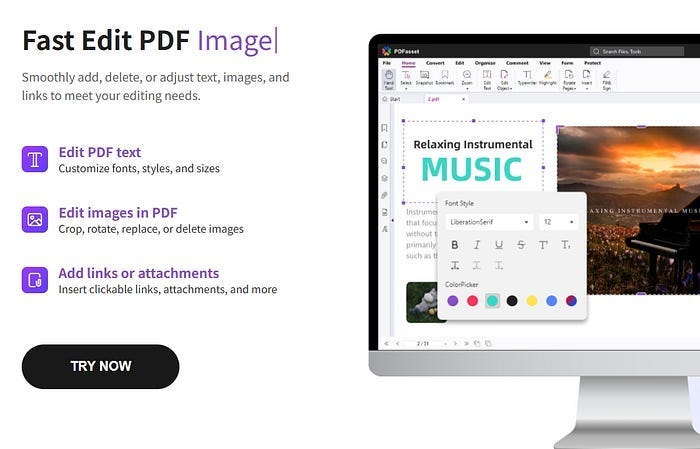Click the Add links or attachments heading

click(x=139, y=273)
